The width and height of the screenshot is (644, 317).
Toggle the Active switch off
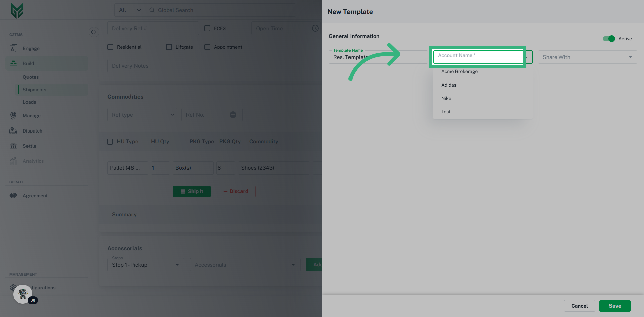pos(608,39)
